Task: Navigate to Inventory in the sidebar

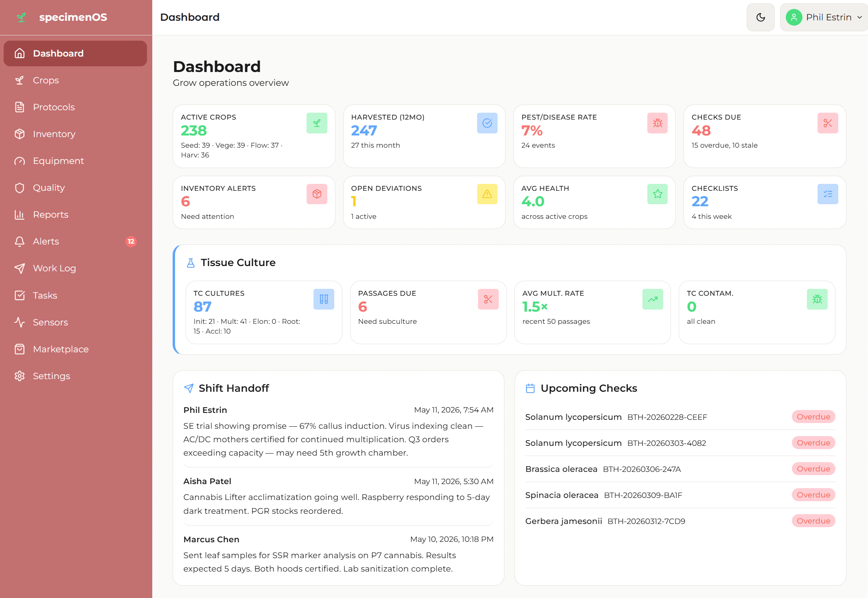Action: (x=75, y=134)
